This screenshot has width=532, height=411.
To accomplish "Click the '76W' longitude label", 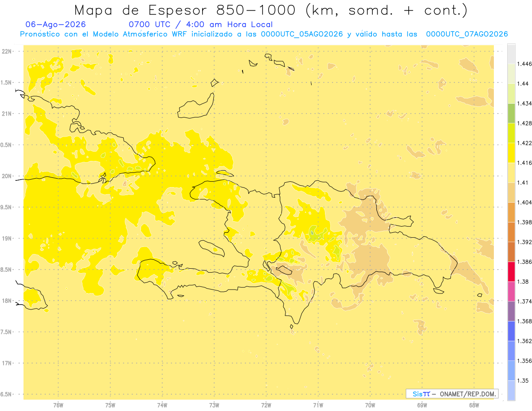I will (58, 405).
